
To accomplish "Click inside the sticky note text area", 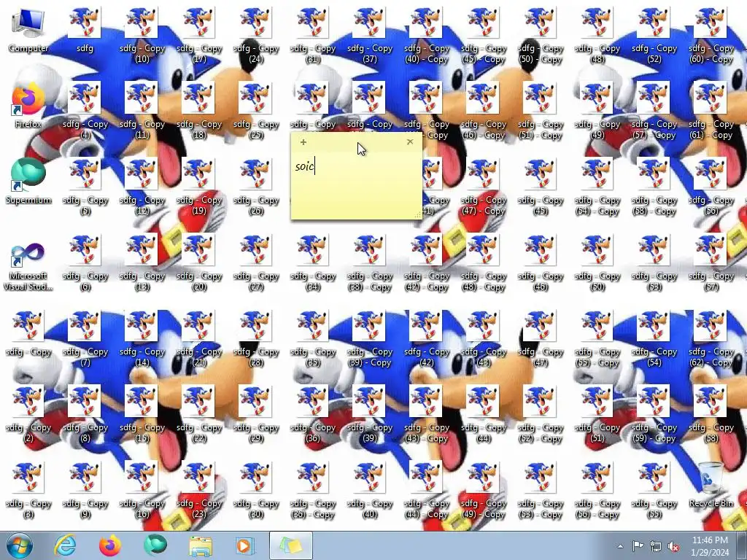I will 356,186.
